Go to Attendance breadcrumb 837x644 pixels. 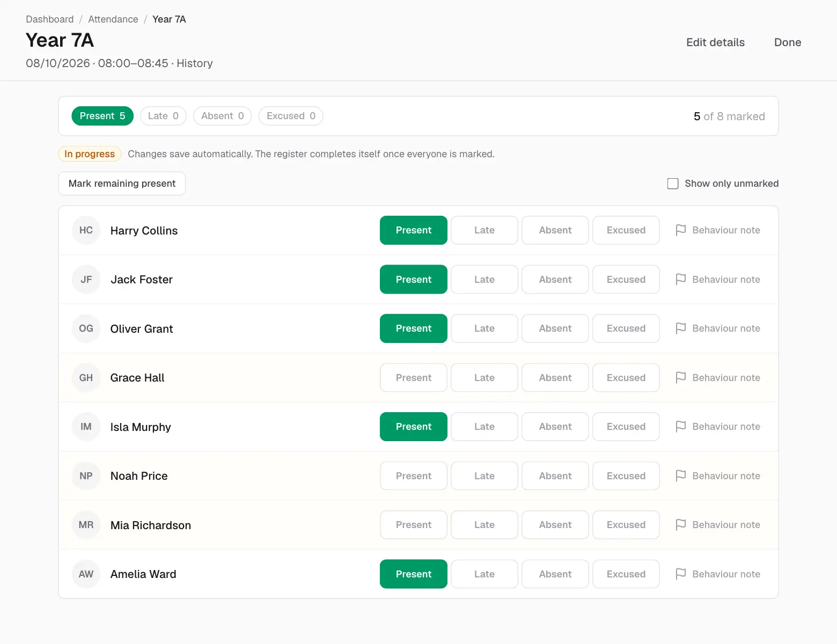pyautogui.click(x=113, y=19)
